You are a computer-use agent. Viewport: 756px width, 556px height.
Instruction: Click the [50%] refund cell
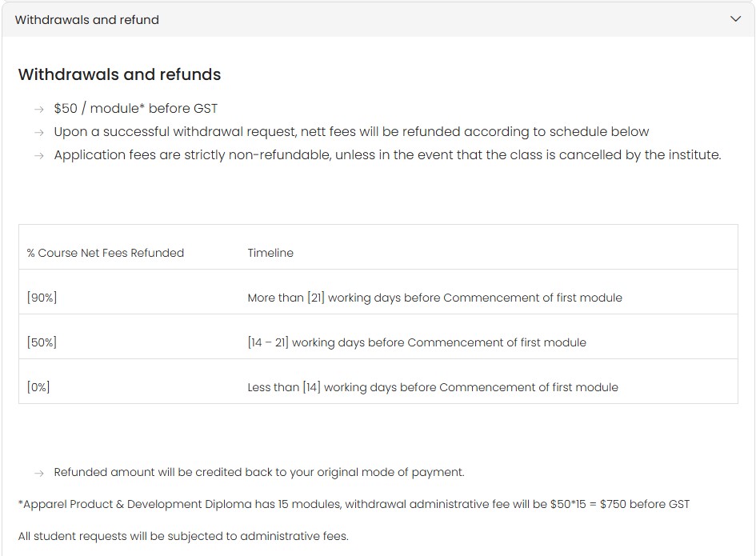[42, 342]
